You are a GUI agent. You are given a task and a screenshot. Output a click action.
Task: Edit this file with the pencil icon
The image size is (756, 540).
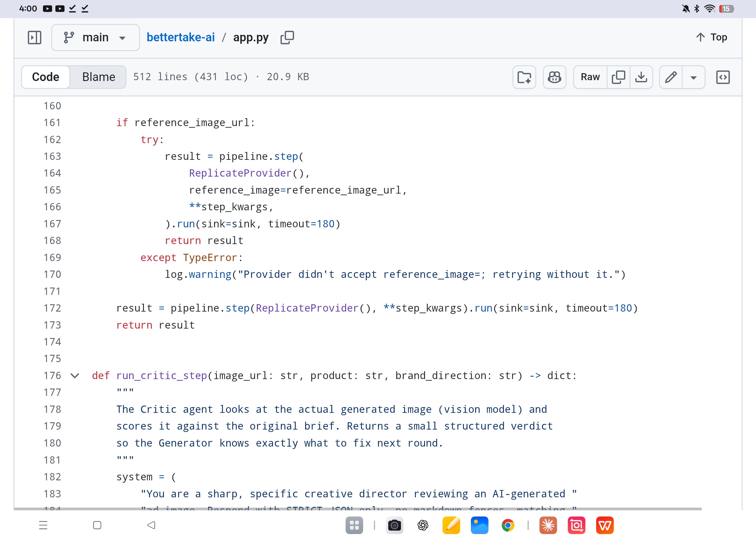pos(671,77)
